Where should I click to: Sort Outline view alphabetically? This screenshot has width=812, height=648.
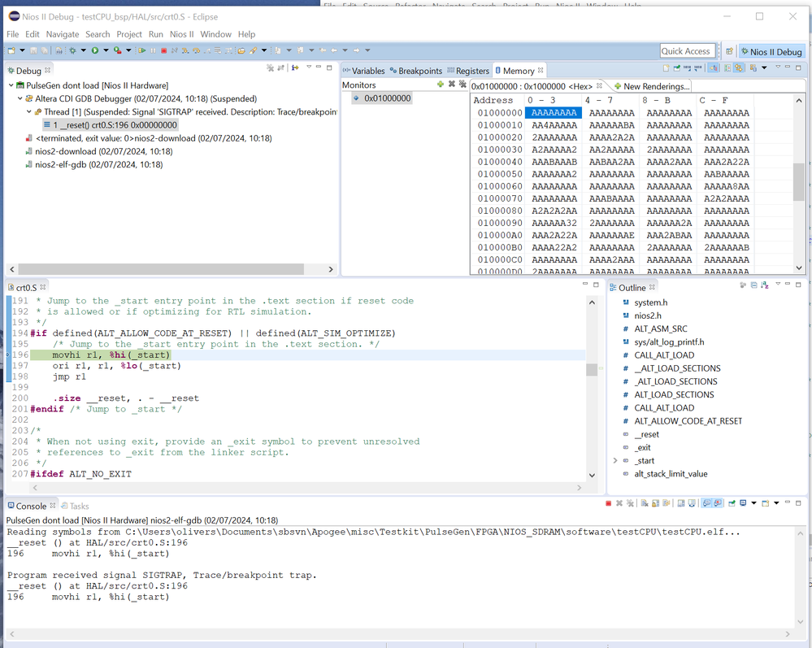tap(765, 286)
